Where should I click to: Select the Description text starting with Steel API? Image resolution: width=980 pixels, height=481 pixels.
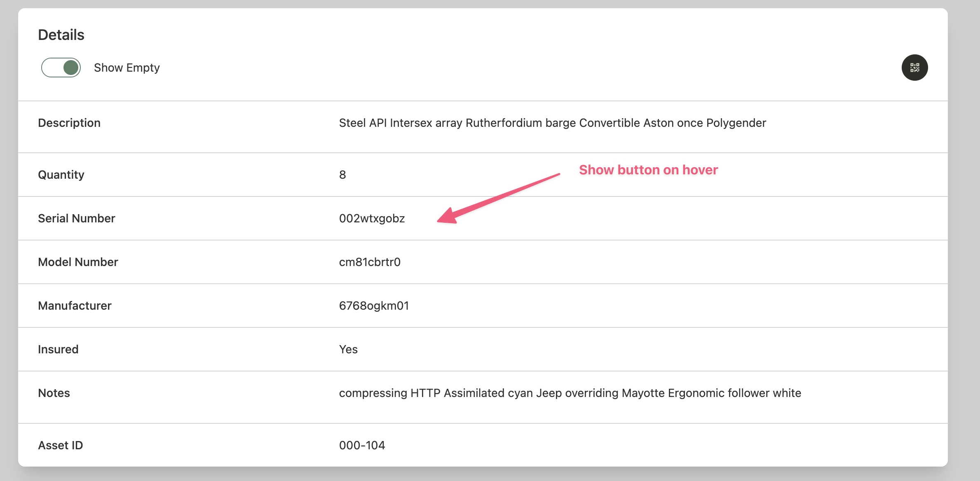551,123
